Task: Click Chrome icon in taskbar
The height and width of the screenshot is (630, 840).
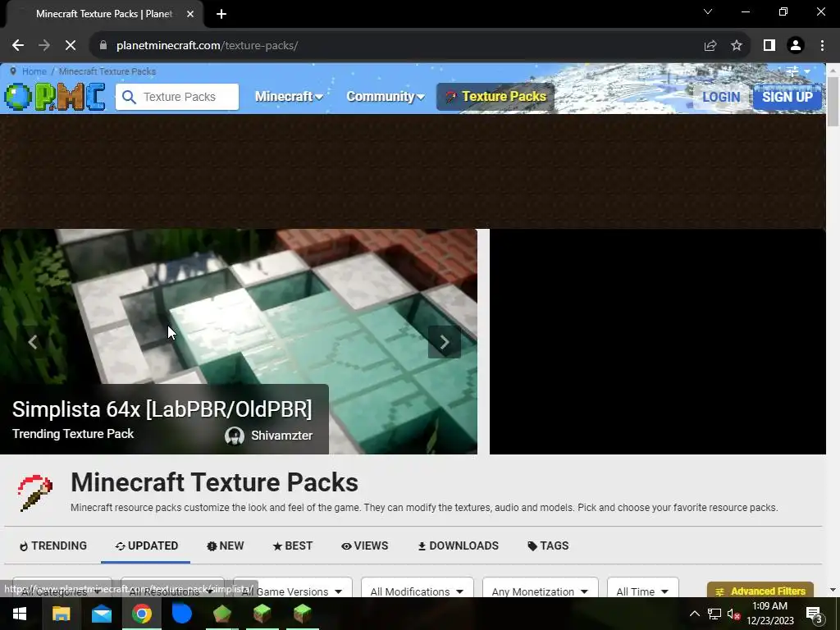Action: click(141, 614)
